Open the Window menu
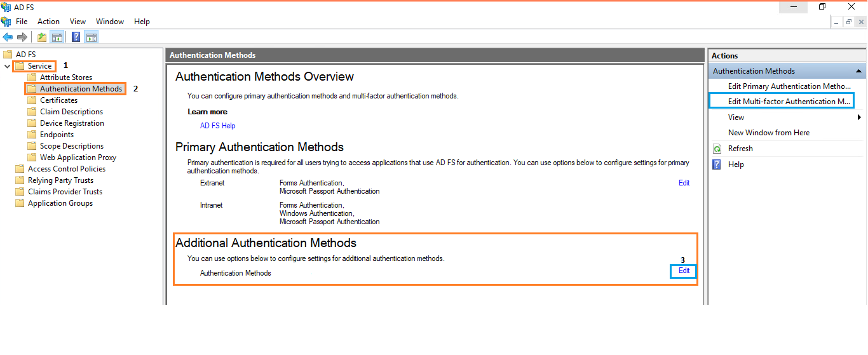Screen dimensions: 868x355 110,22
